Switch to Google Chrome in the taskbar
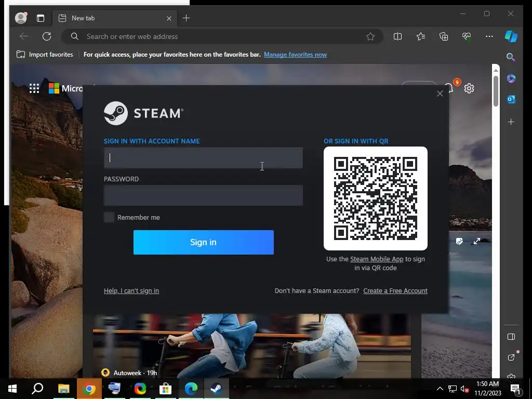The height and width of the screenshot is (399, 532). 89,389
